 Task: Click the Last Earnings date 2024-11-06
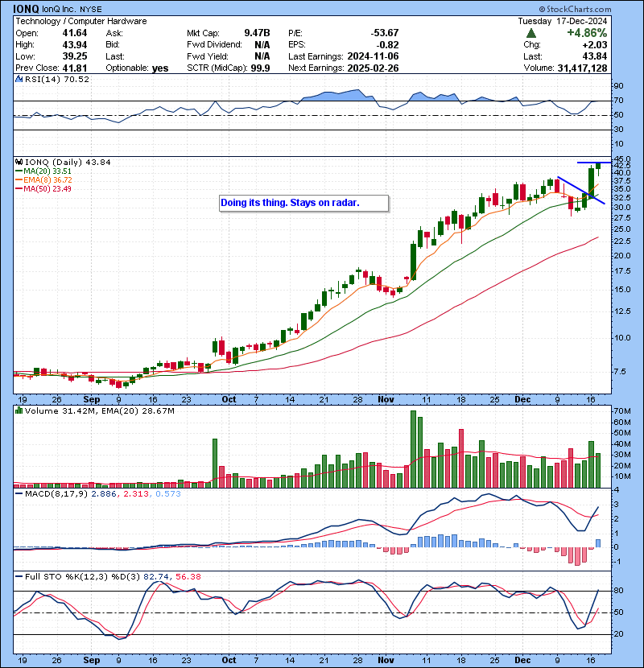373,56
